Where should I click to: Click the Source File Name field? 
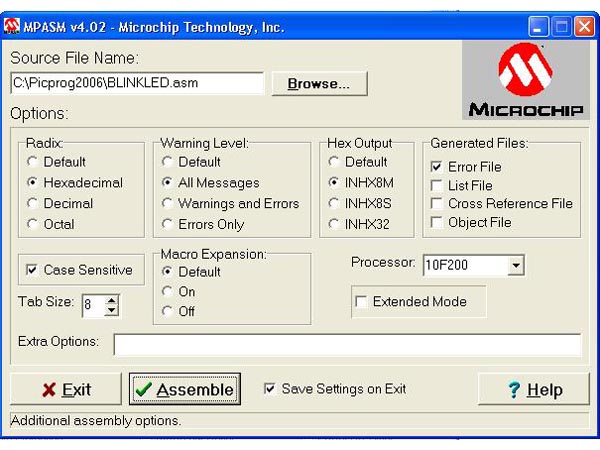coord(137,83)
